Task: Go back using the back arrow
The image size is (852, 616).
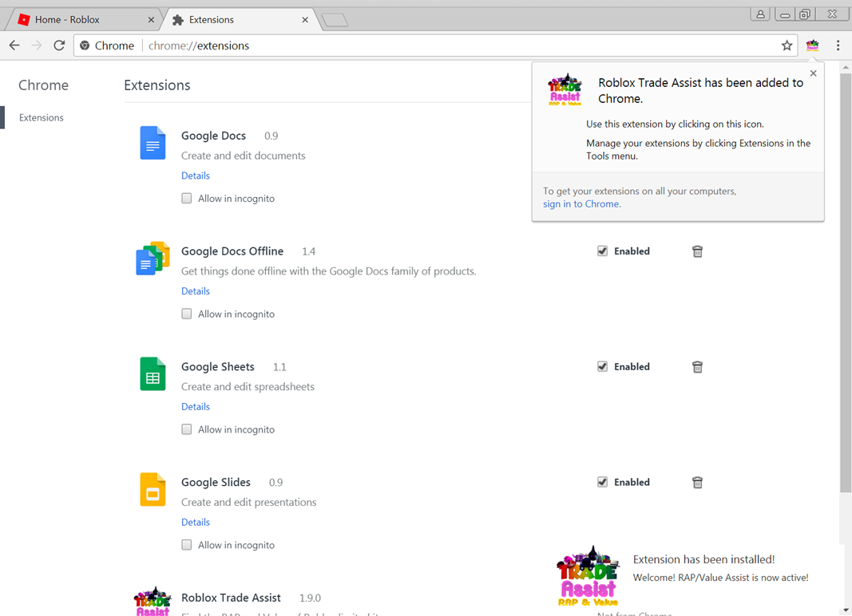Action: pos(14,45)
